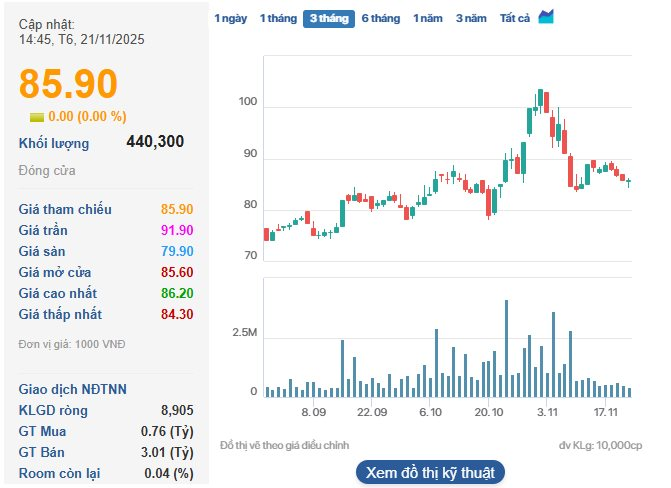Screen dimensions: 671x488
Task: Click the Khối lượng figure 440,300
Action: [x=155, y=142]
